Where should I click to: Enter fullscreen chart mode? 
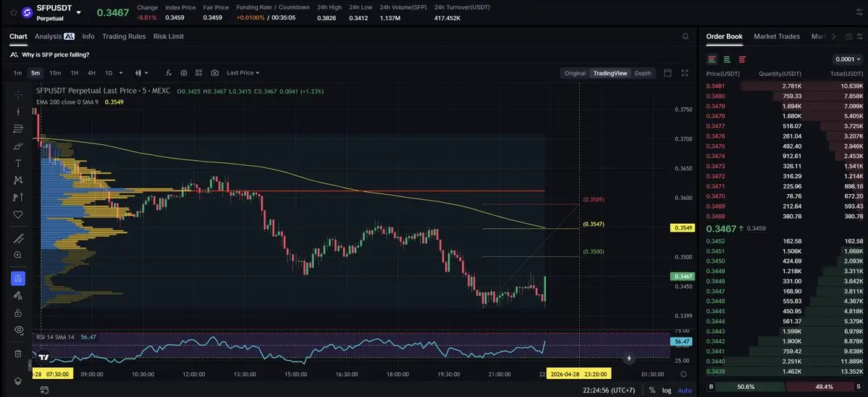pos(685,72)
